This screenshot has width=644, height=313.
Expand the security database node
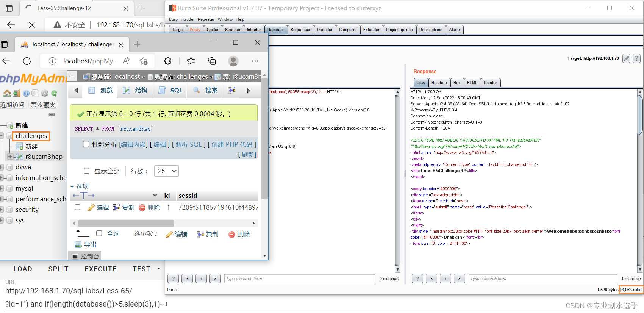click(x=2, y=210)
